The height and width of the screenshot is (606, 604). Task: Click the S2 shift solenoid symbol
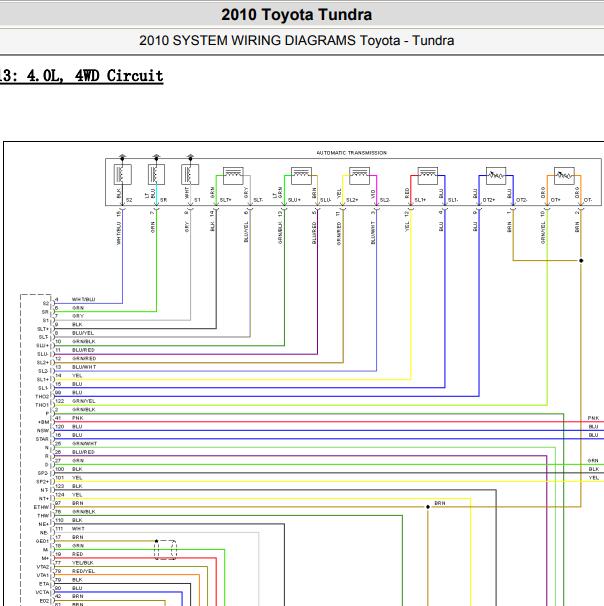123,174
